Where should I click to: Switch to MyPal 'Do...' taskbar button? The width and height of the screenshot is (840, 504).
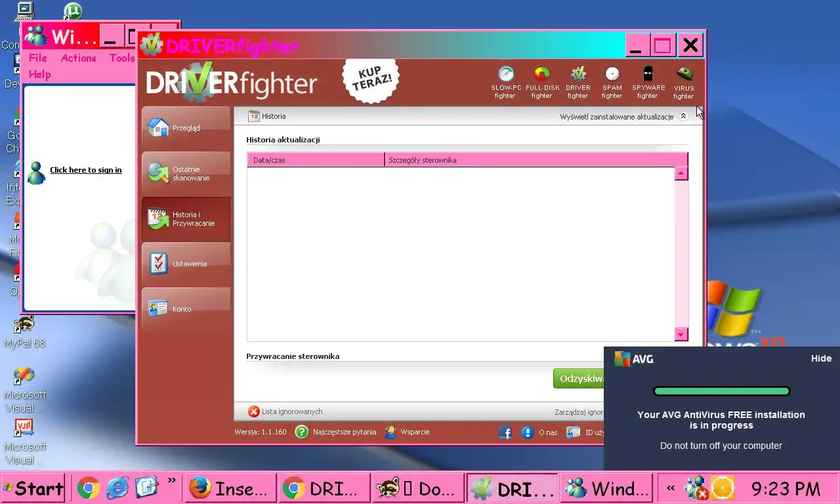pyautogui.click(x=417, y=488)
